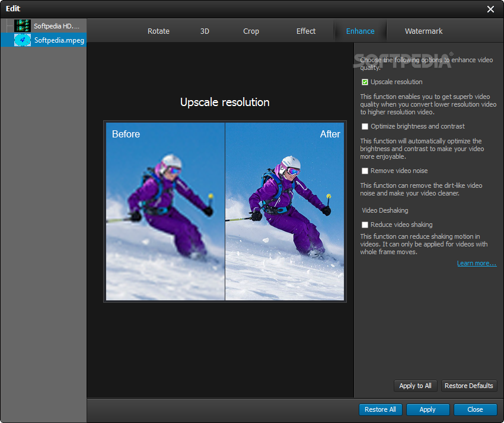This screenshot has width=504, height=423.
Task: Click the Upscale resolution preview heading
Action: click(x=225, y=102)
